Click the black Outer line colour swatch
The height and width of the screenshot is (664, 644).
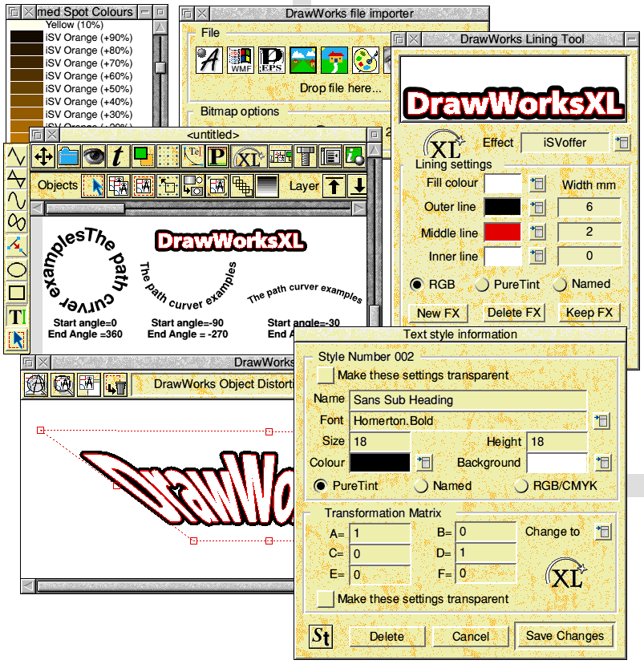coord(503,207)
